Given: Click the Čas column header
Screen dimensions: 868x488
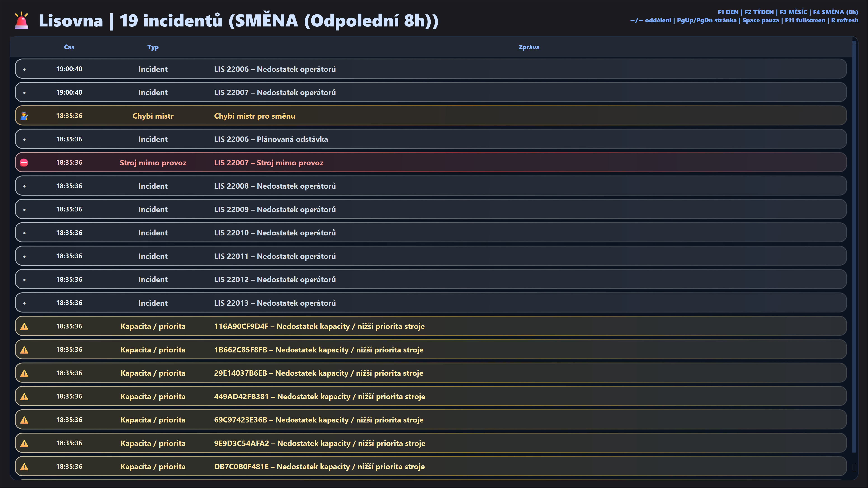Looking at the screenshot, I should tap(69, 47).
